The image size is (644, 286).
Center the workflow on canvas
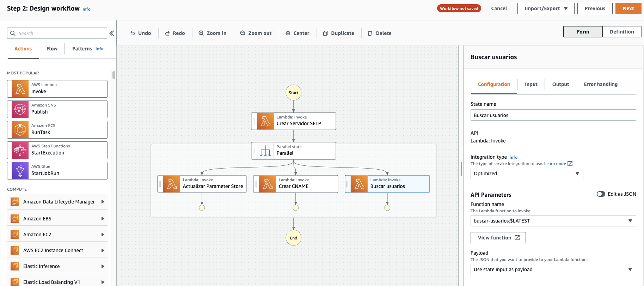click(298, 33)
